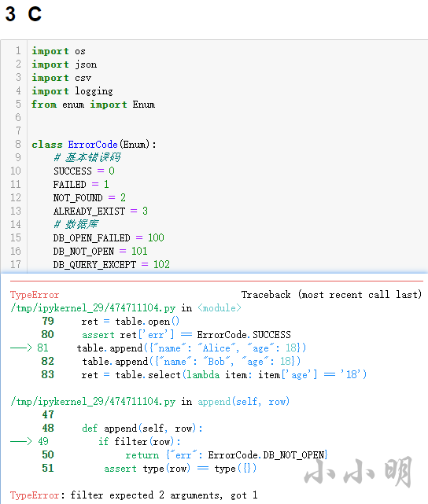
Task: Click 'import json' on line 2
Action: (x=64, y=64)
